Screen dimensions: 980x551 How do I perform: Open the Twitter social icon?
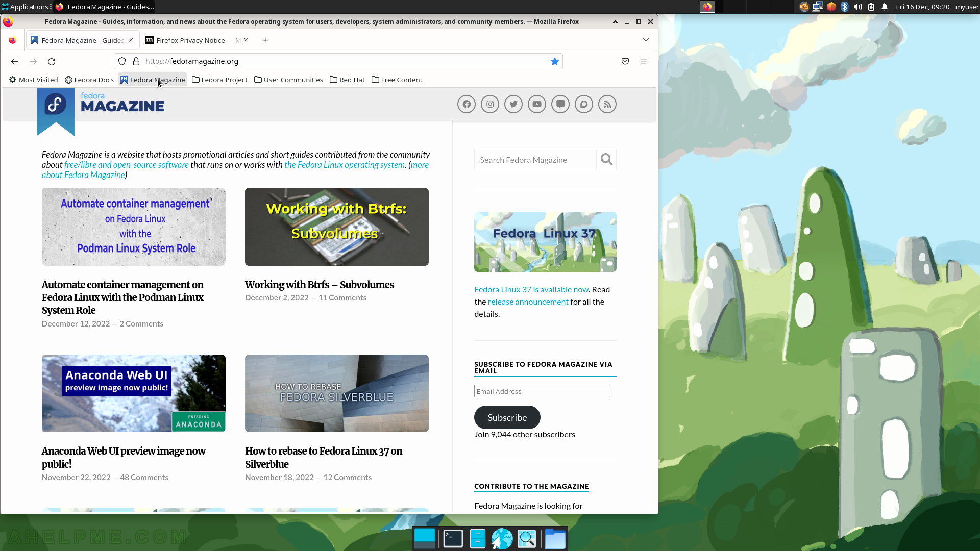coord(513,104)
